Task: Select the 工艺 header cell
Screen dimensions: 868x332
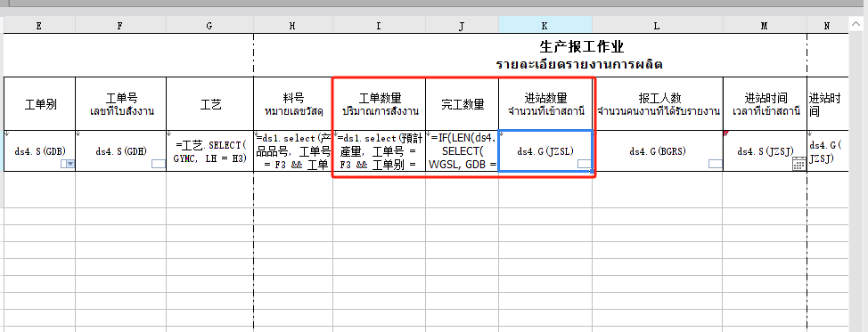Action: 209,104
